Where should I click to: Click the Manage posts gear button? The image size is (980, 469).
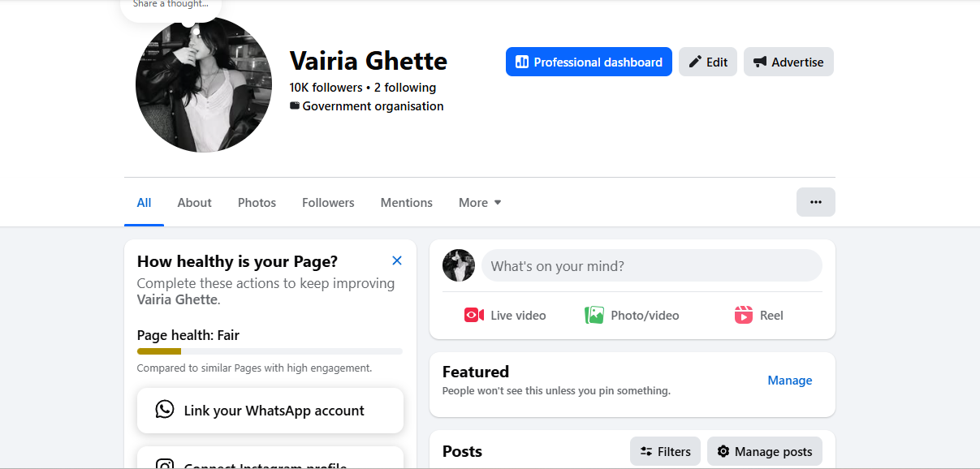pyautogui.click(x=764, y=451)
